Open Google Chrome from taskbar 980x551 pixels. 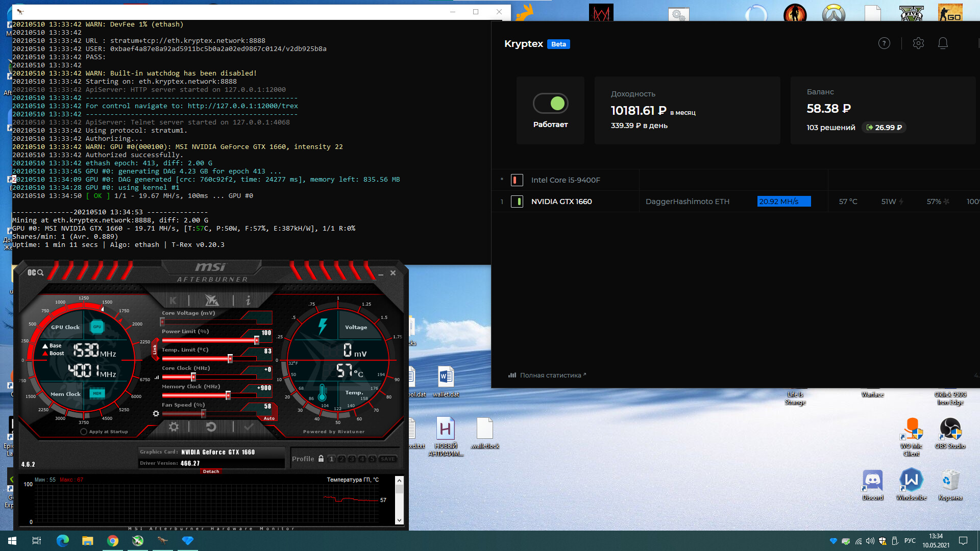pos(113,541)
